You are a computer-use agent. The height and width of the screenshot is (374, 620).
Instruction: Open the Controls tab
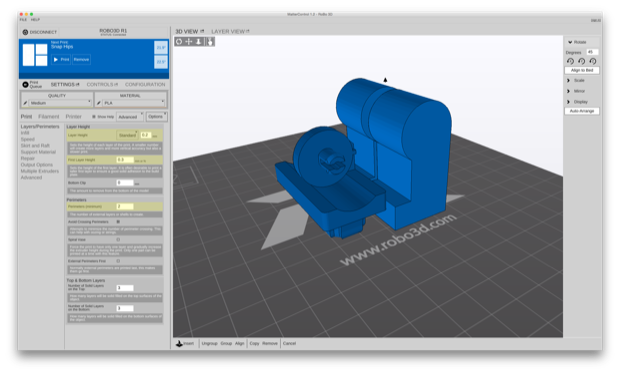pyautogui.click(x=102, y=84)
